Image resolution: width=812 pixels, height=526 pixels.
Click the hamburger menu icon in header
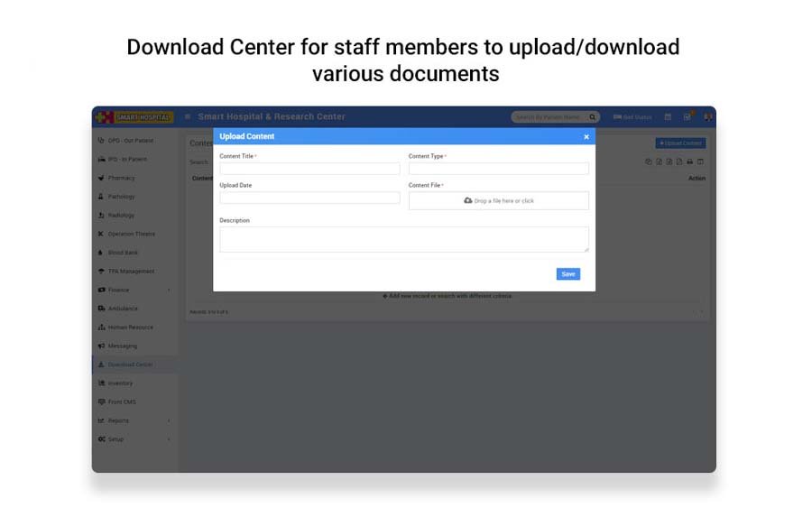coord(188,116)
